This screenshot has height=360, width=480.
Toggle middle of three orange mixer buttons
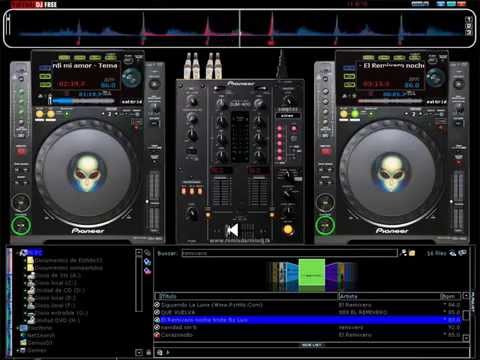pos(192,191)
